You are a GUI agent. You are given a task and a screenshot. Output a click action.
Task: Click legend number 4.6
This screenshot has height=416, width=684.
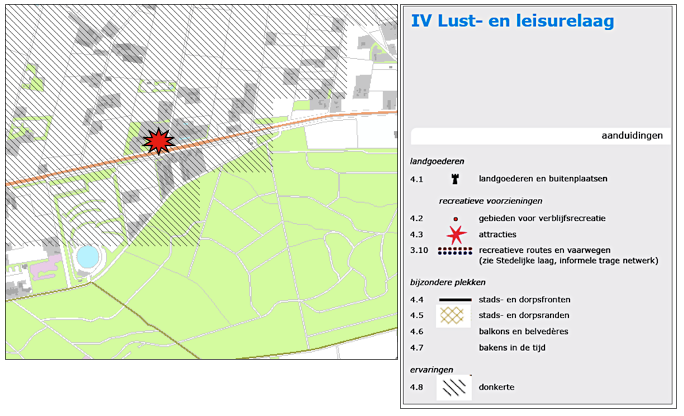416,331
